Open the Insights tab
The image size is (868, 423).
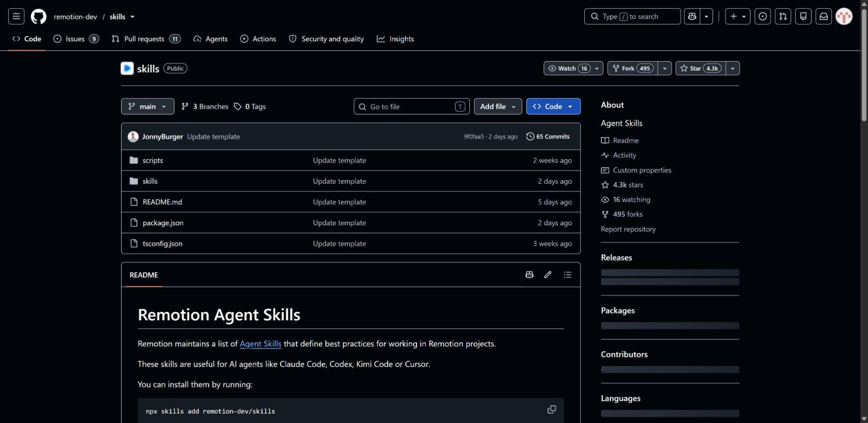pyautogui.click(x=396, y=39)
